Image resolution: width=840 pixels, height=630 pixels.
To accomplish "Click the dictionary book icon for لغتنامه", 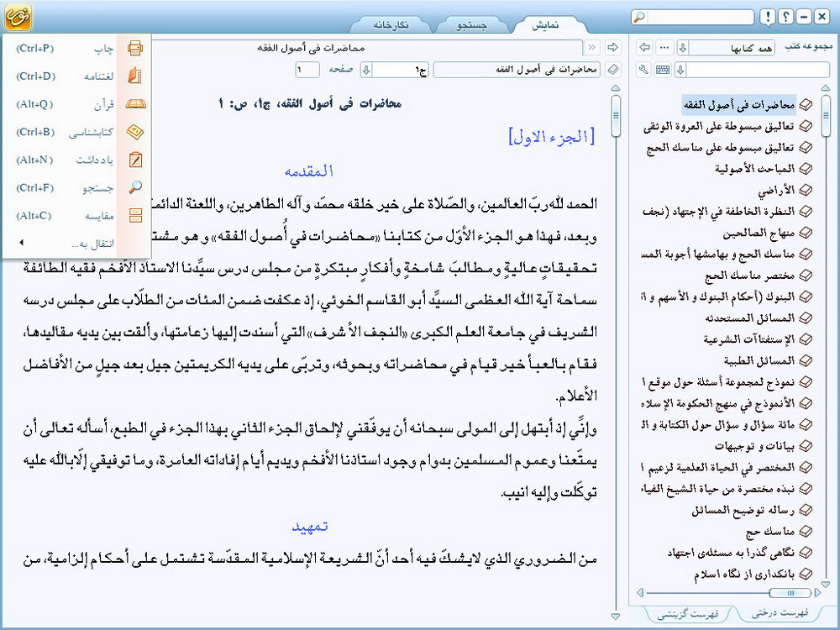I will pos(135,76).
